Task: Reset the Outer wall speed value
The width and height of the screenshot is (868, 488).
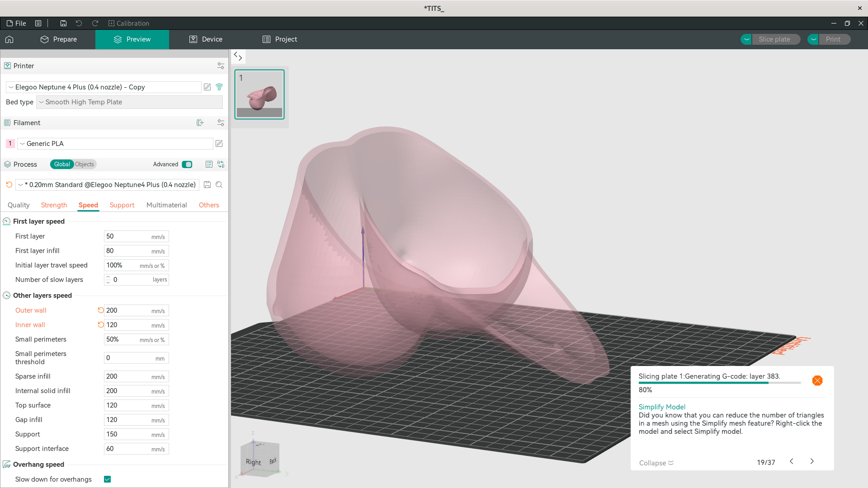Action: [100, 310]
